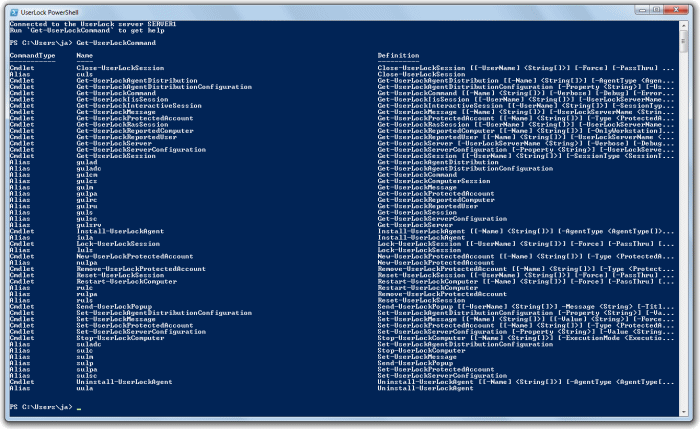
Task: Select the 'gulm' alias name
Action: 85,187
